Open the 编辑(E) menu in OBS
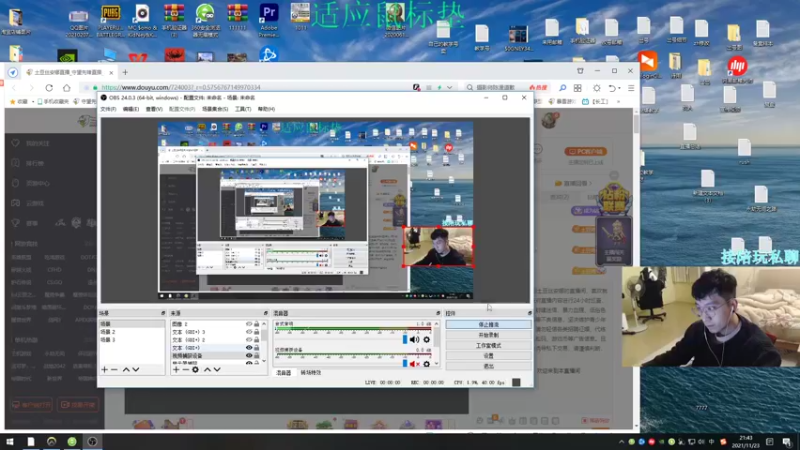This screenshot has height=450, width=800. pyautogui.click(x=131, y=109)
